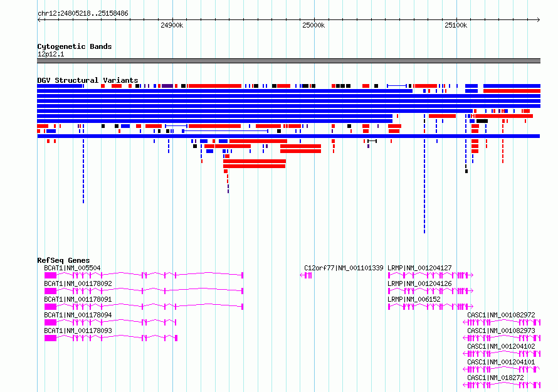Select BCAT1|NM_001178091 transcript label

pos(78,299)
